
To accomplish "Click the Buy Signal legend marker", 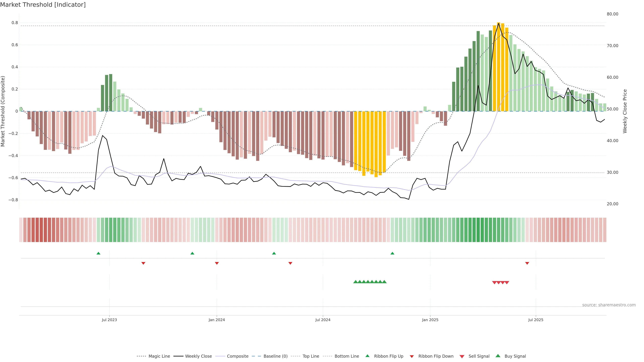I will click(x=498, y=356).
